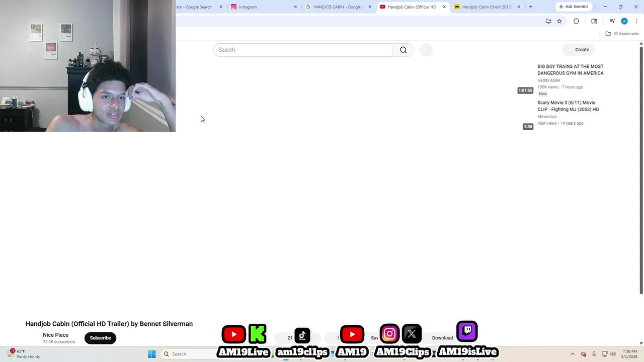Focus the YouTube Search input field

tap(303, 50)
